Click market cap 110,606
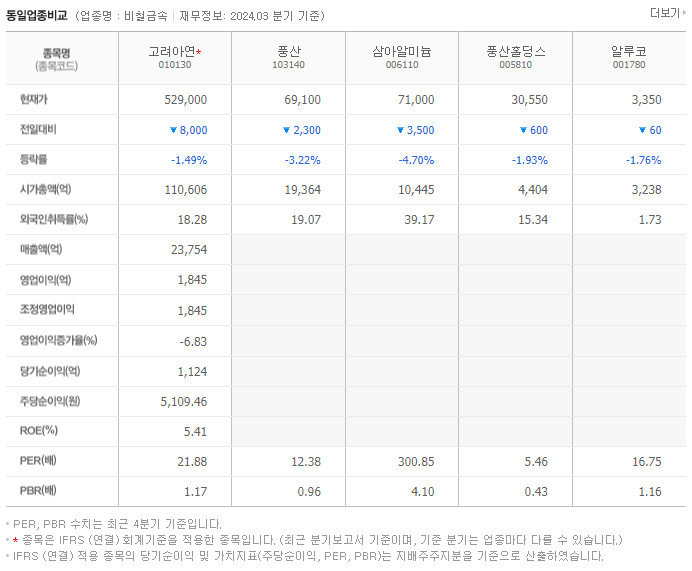Viewport: 692px width, 571px height. click(x=186, y=190)
